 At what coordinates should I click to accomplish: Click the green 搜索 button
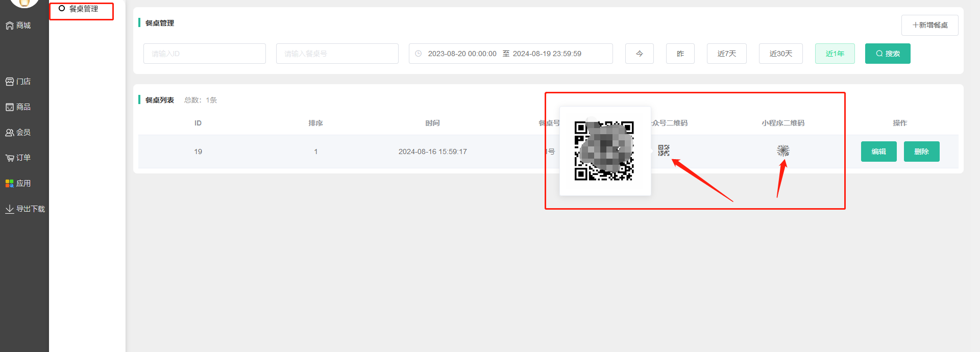point(888,54)
